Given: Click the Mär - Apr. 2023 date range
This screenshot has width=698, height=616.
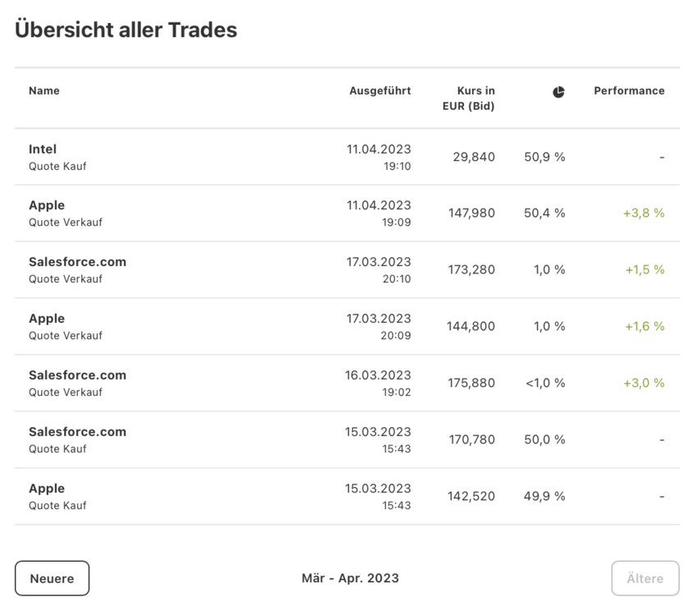Looking at the screenshot, I should pyautogui.click(x=350, y=578).
